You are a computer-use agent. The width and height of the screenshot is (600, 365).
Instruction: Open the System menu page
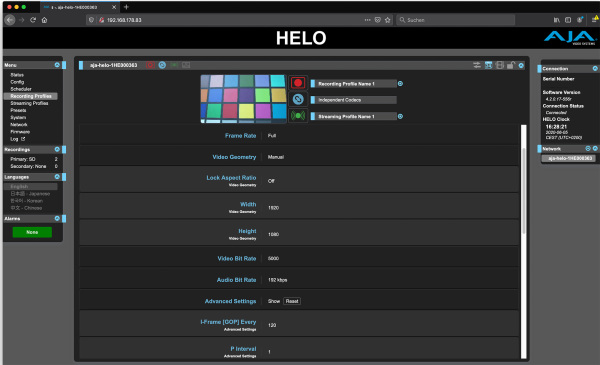[x=18, y=117]
